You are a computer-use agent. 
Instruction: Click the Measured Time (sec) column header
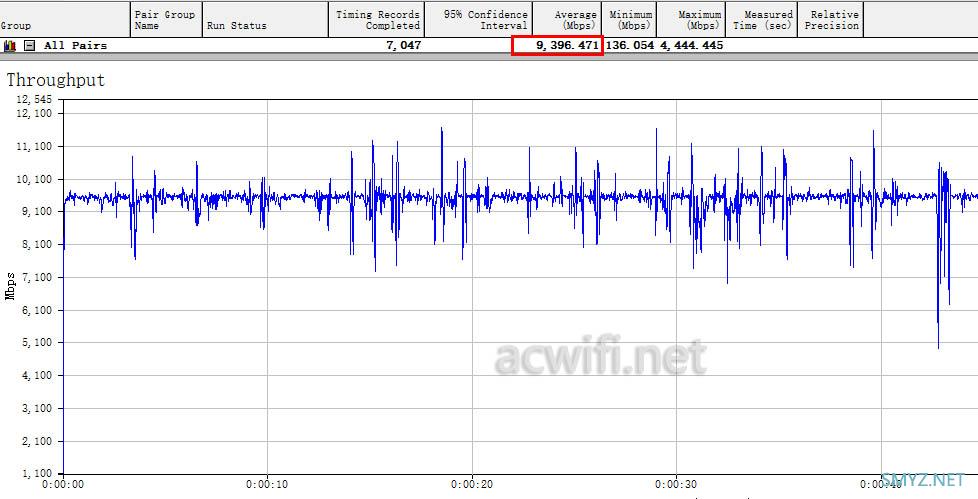pyautogui.click(x=762, y=19)
